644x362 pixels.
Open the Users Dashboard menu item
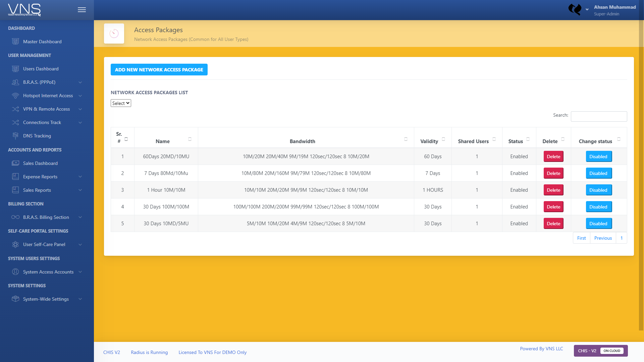(x=41, y=69)
